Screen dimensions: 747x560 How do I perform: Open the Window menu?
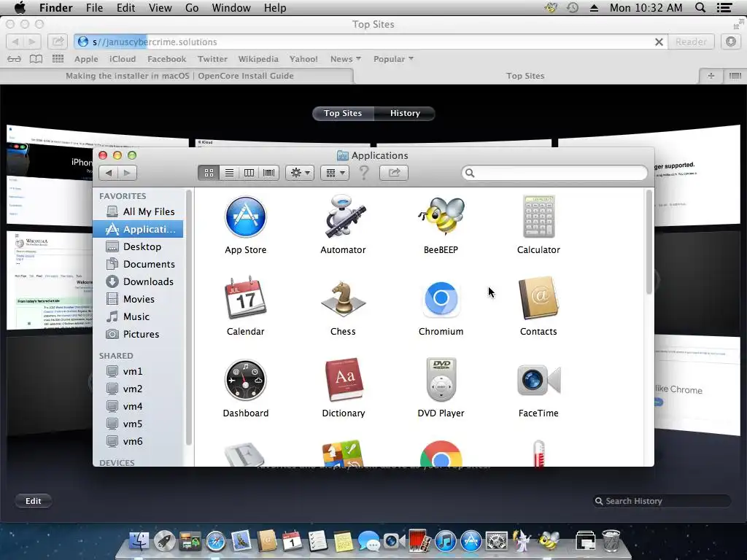click(231, 7)
